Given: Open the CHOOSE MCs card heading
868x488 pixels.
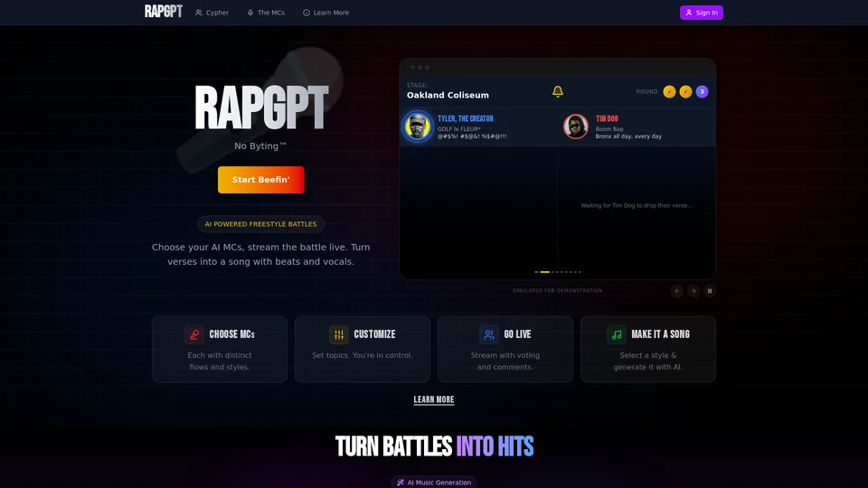Looking at the screenshot, I should coord(232,334).
